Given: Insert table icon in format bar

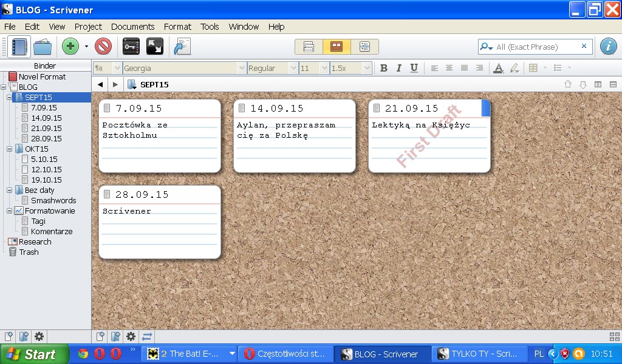Looking at the screenshot, I should pyautogui.click(x=533, y=68).
